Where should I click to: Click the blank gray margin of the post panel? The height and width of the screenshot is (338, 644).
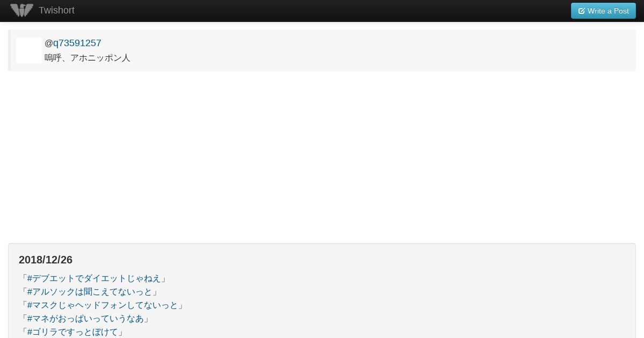pyautogui.click(x=429, y=300)
